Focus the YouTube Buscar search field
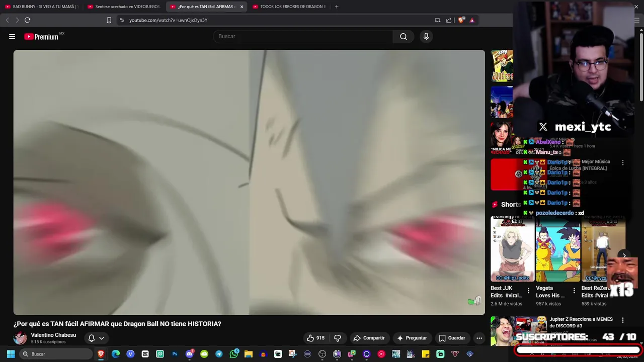Viewport: 644px width, 362px height. point(303,36)
